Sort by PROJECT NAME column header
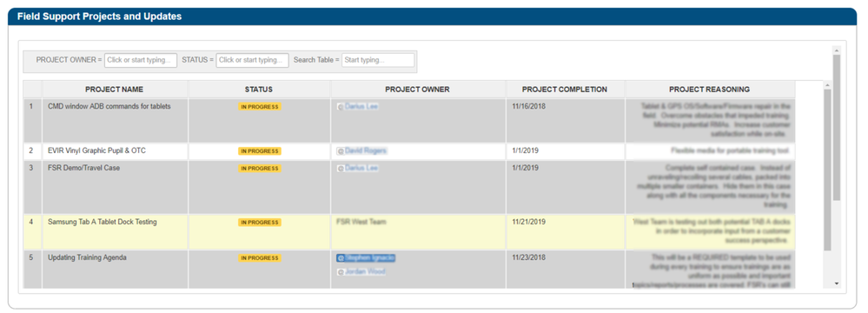The width and height of the screenshot is (868, 313). 115,90
